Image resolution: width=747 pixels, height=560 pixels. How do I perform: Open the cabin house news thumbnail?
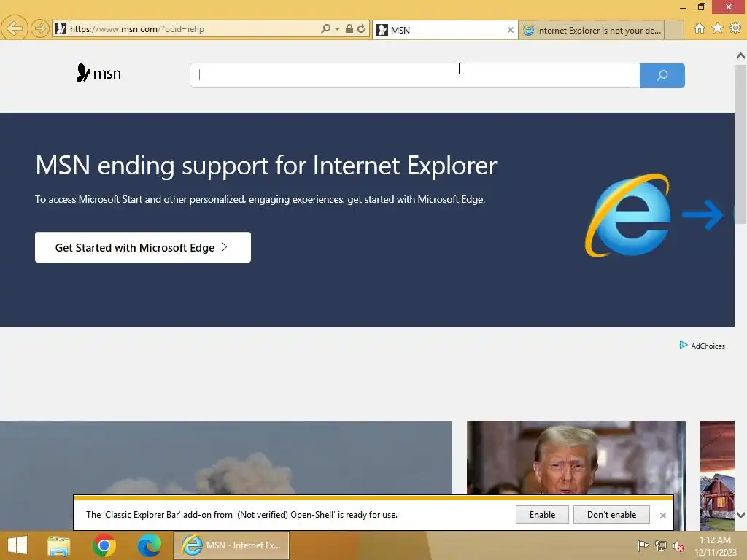[x=717, y=475]
